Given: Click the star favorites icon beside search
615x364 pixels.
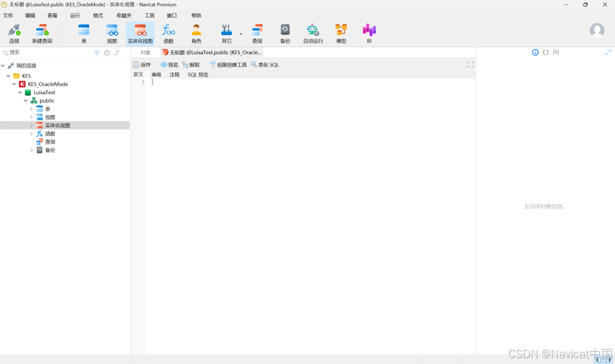Looking at the screenshot, I should click(x=107, y=52).
